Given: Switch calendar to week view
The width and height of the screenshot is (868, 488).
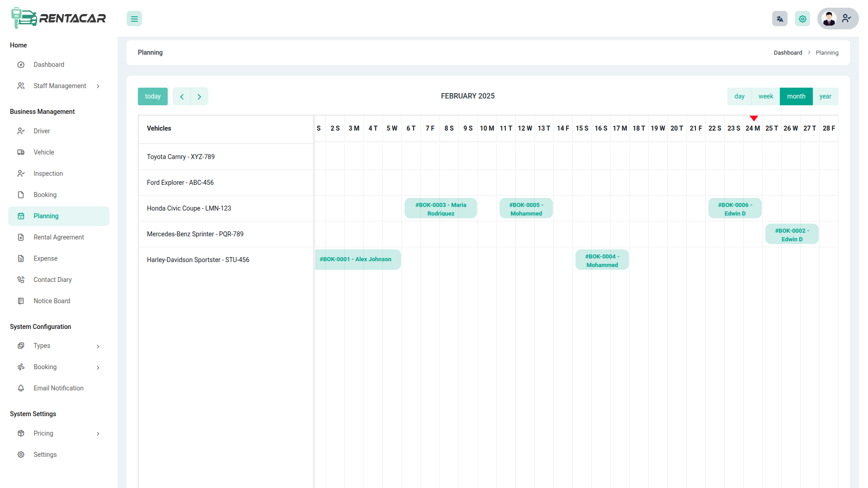Looking at the screenshot, I should point(765,96).
